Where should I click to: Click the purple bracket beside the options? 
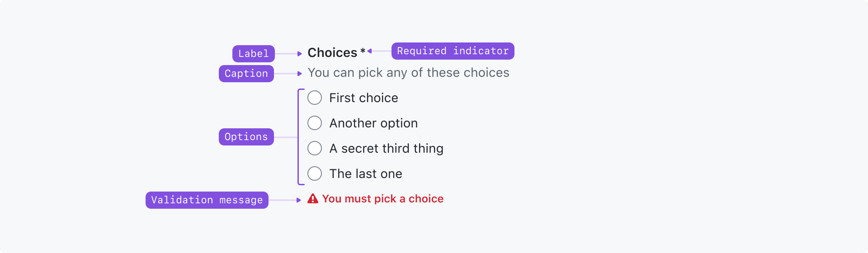299,137
